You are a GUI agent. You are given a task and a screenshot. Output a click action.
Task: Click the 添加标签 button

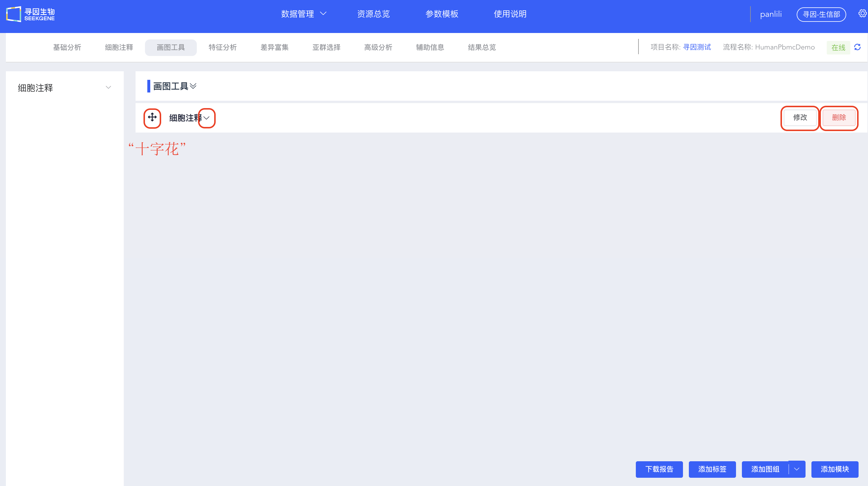(x=712, y=469)
